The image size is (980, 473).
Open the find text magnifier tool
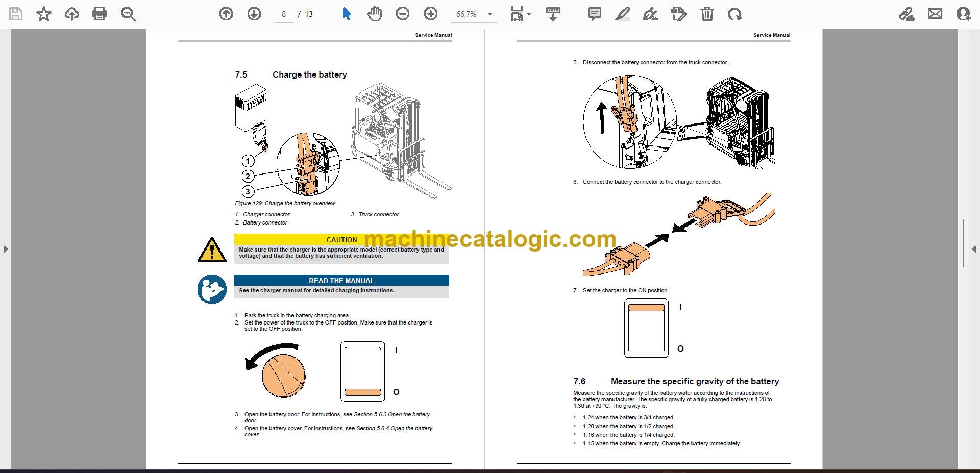coord(128,14)
